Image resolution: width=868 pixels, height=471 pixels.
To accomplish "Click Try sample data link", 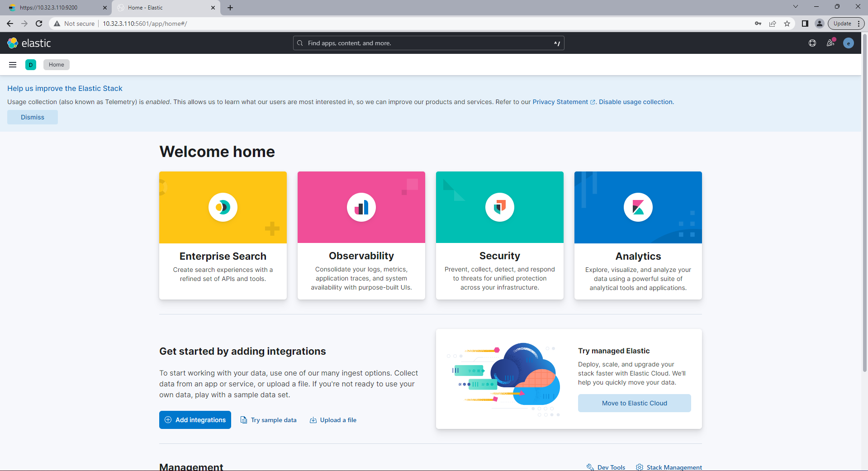I will click(269, 420).
